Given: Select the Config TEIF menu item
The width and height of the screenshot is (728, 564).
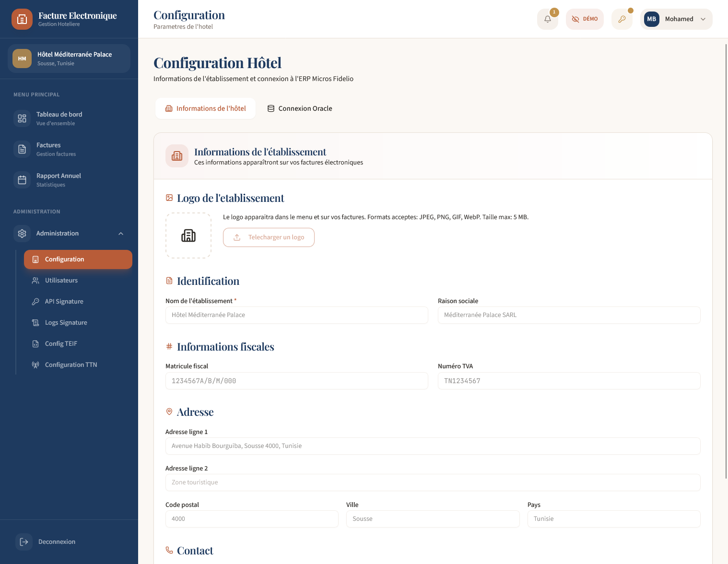Looking at the screenshot, I should (60, 343).
